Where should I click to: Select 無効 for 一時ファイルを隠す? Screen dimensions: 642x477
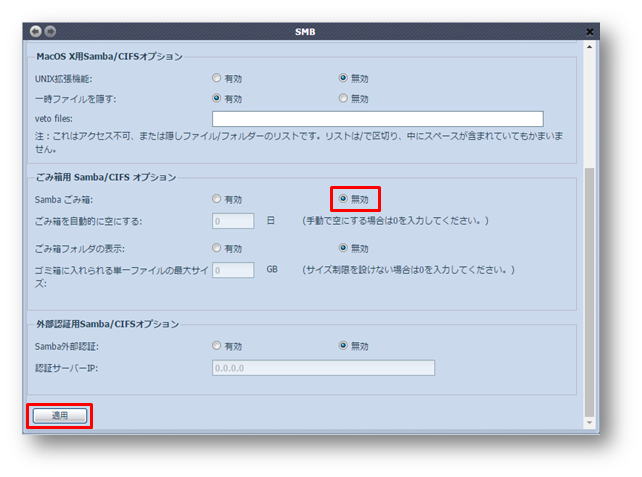[x=343, y=98]
